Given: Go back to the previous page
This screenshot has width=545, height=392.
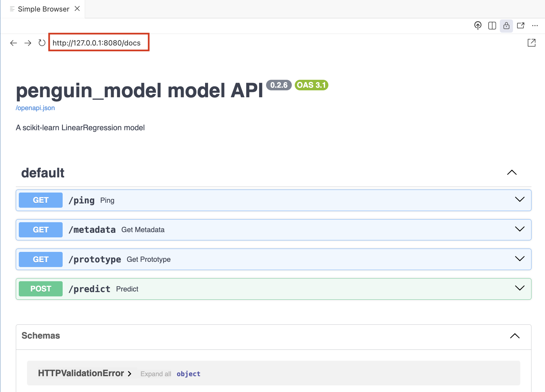Looking at the screenshot, I should point(14,43).
